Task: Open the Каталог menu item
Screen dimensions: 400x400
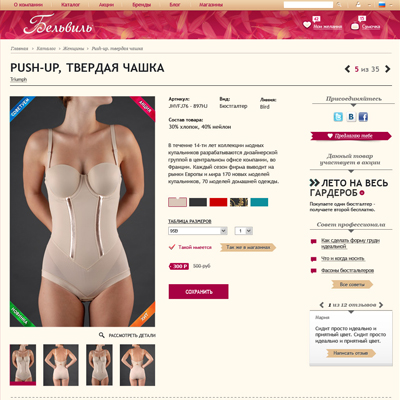Action: pyautogui.click(x=70, y=5)
